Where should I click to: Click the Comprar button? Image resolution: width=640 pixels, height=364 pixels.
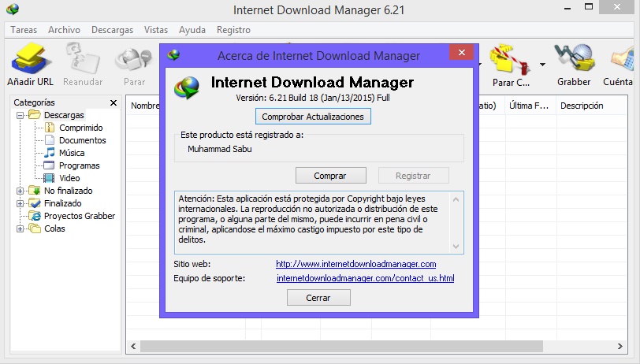(x=330, y=176)
